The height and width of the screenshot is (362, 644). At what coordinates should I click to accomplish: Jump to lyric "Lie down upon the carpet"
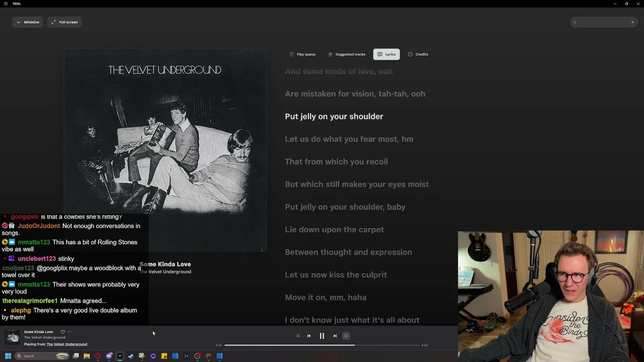click(x=334, y=230)
